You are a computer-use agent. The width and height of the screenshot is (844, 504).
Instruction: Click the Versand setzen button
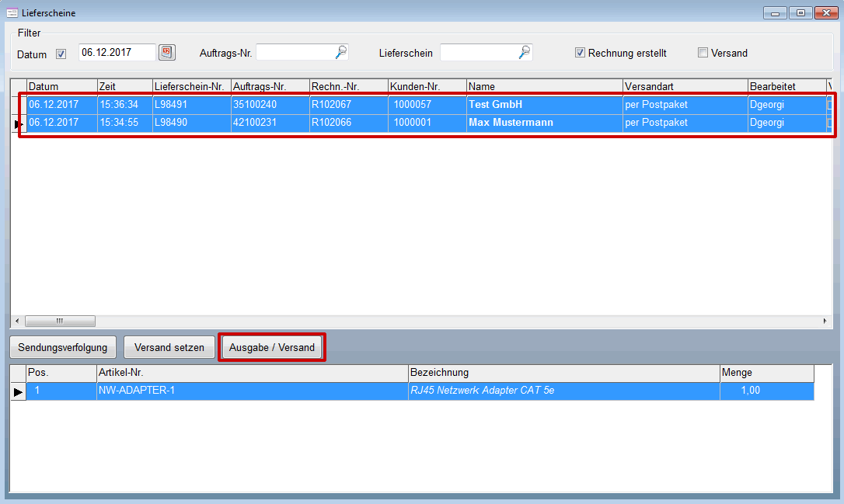click(x=169, y=347)
